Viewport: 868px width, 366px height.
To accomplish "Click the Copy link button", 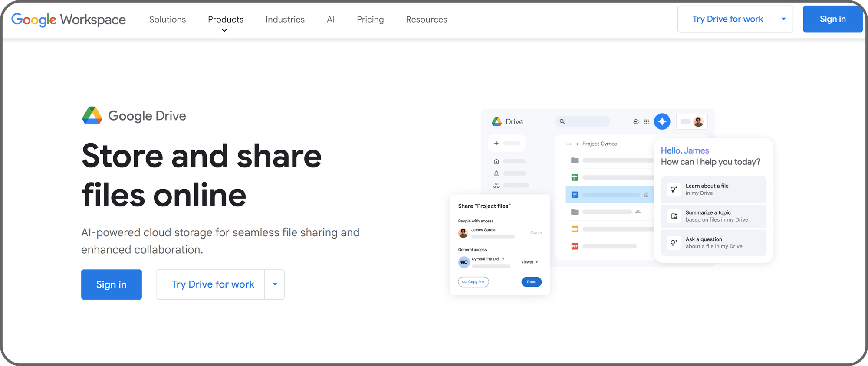I will coord(473,282).
